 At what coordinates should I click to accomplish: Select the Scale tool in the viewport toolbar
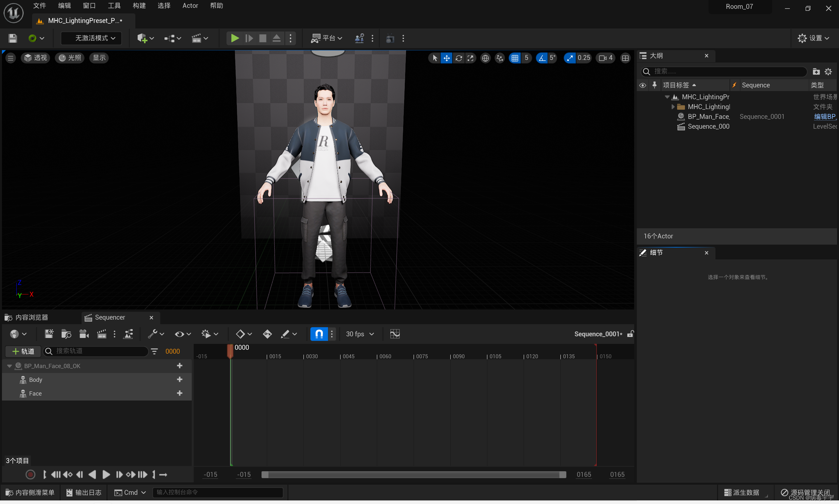[x=470, y=58]
